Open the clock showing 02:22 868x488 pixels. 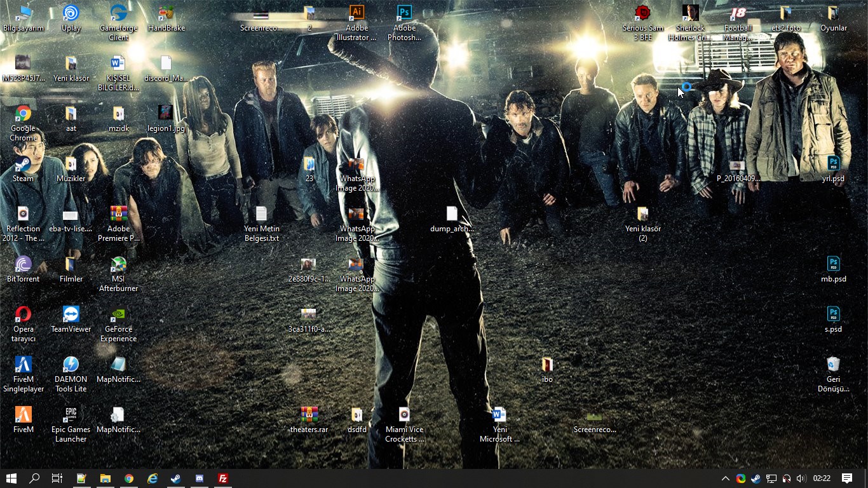click(822, 478)
